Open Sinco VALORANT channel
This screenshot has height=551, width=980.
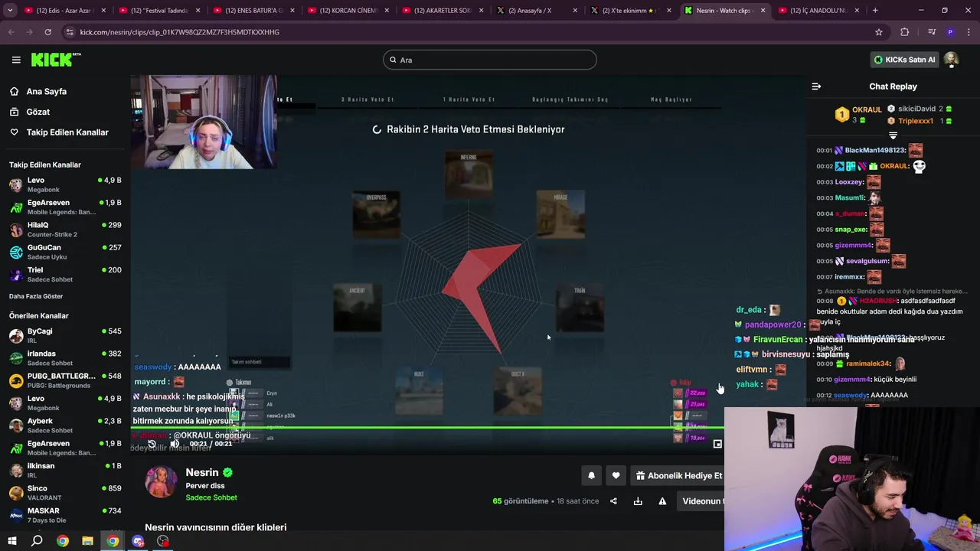[x=65, y=493]
